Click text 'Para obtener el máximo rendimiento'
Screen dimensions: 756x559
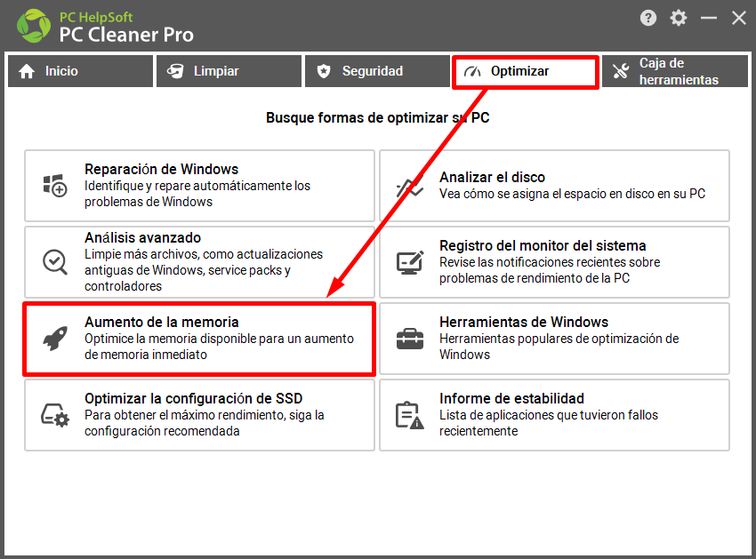click(x=205, y=423)
